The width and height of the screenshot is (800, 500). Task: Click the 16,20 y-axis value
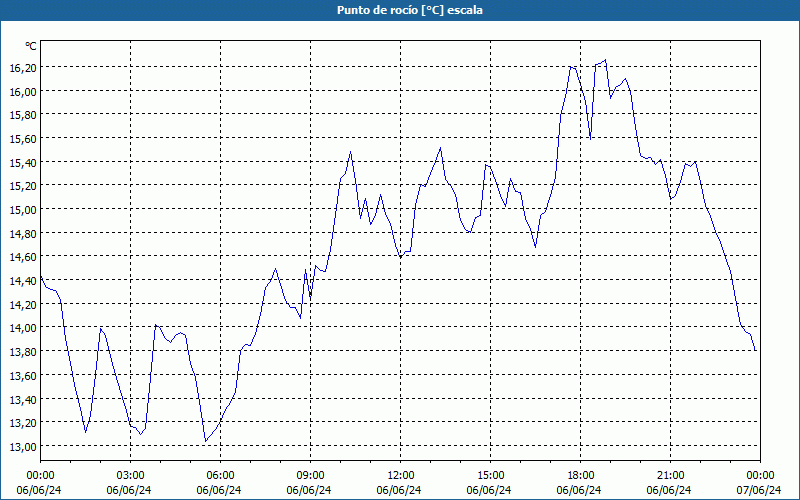tap(23, 68)
